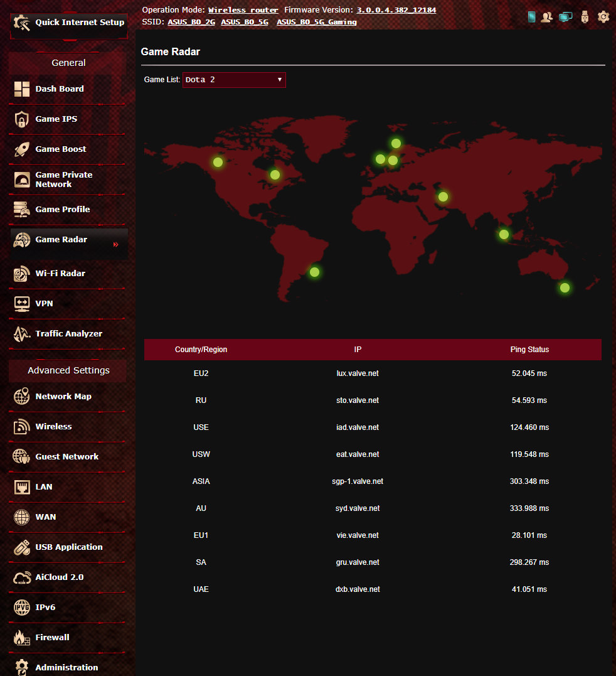The width and height of the screenshot is (616, 676).
Task: Open the Wireless menu label
Action: (x=53, y=426)
